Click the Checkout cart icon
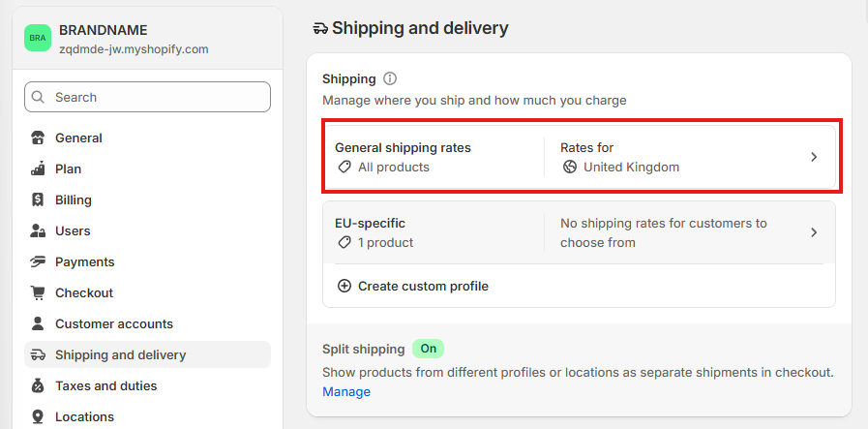 (x=38, y=292)
